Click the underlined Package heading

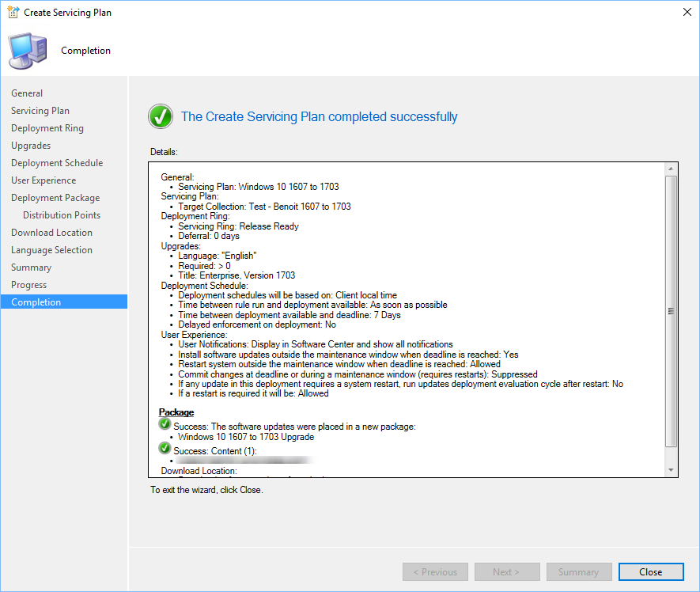click(x=176, y=412)
